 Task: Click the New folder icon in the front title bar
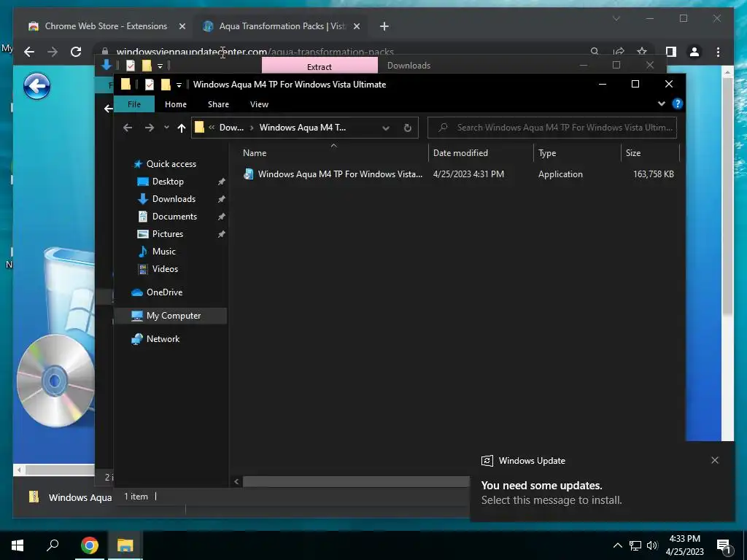click(166, 85)
